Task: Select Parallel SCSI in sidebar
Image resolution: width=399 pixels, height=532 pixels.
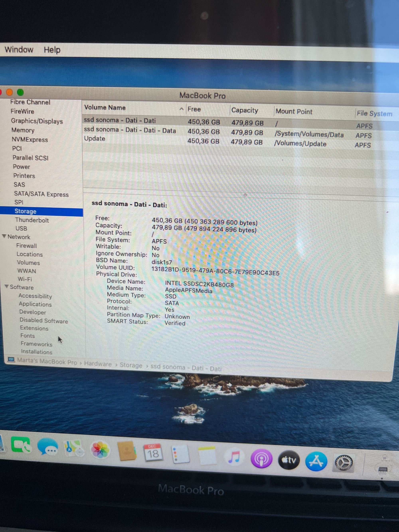Action: pos(30,158)
